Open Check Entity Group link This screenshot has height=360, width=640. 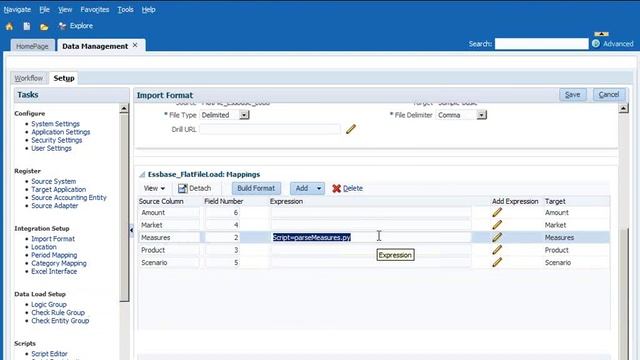click(60, 321)
